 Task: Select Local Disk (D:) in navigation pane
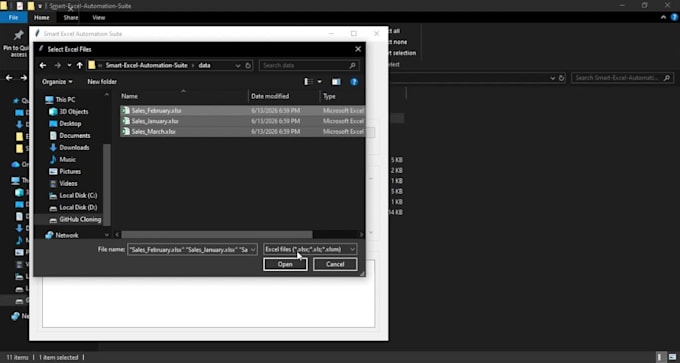pos(78,207)
